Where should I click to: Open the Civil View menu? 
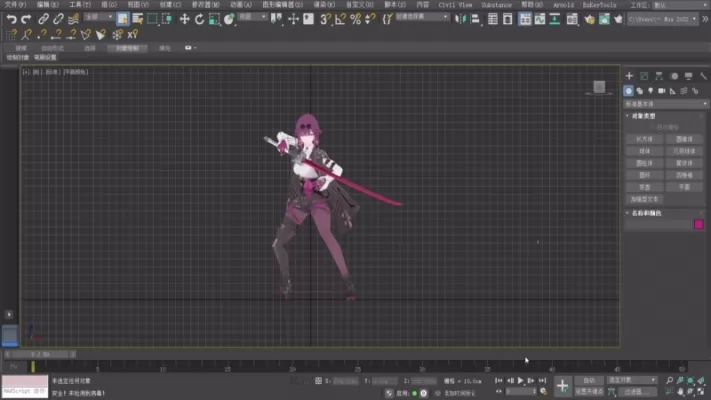(x=455, y=5)
